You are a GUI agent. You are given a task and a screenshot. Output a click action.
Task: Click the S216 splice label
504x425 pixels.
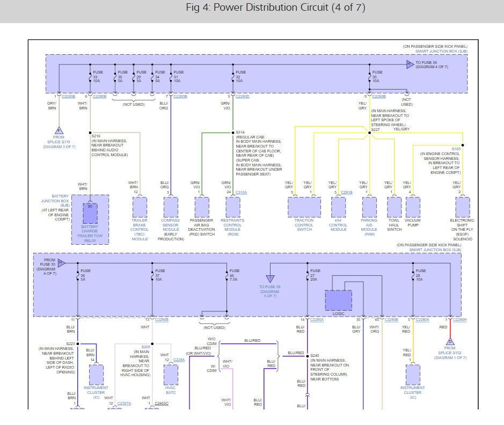(x=96, y=136)
